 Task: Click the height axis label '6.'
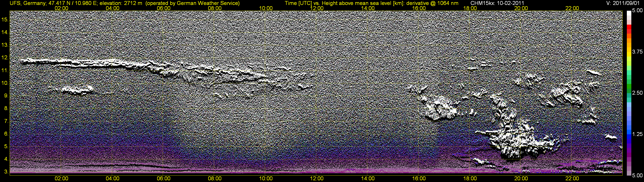click(6, 134)
